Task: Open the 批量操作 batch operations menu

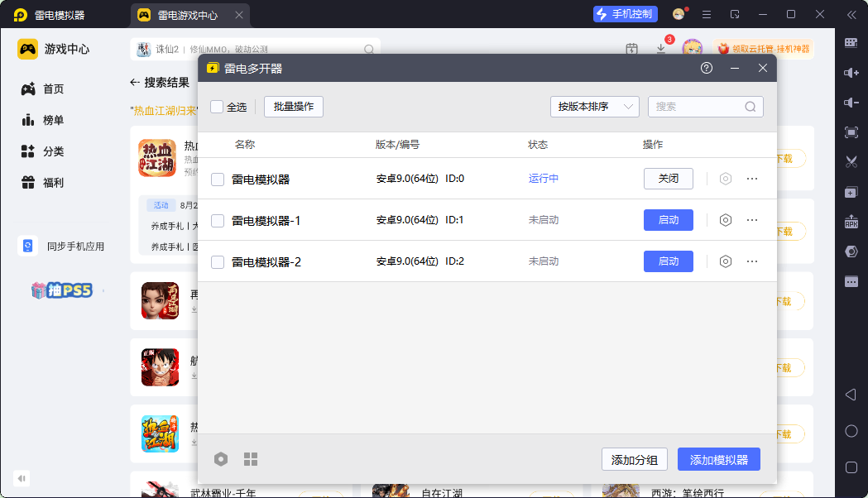Action: (294, 107)
